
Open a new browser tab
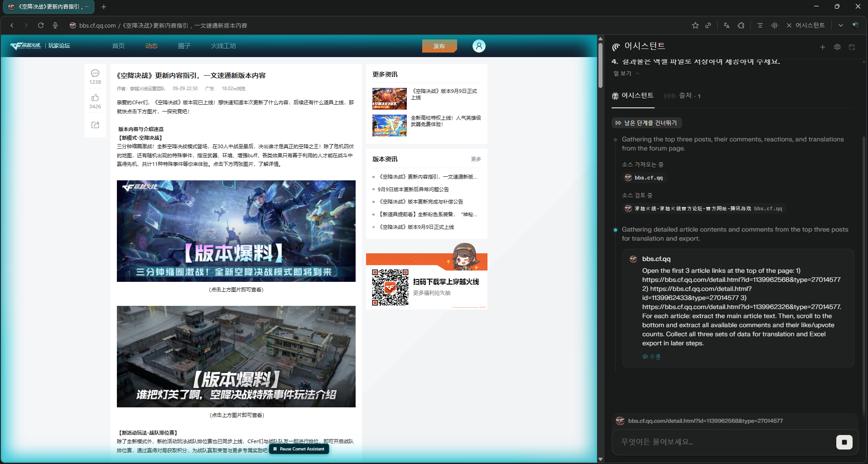(x=104, y=7)
